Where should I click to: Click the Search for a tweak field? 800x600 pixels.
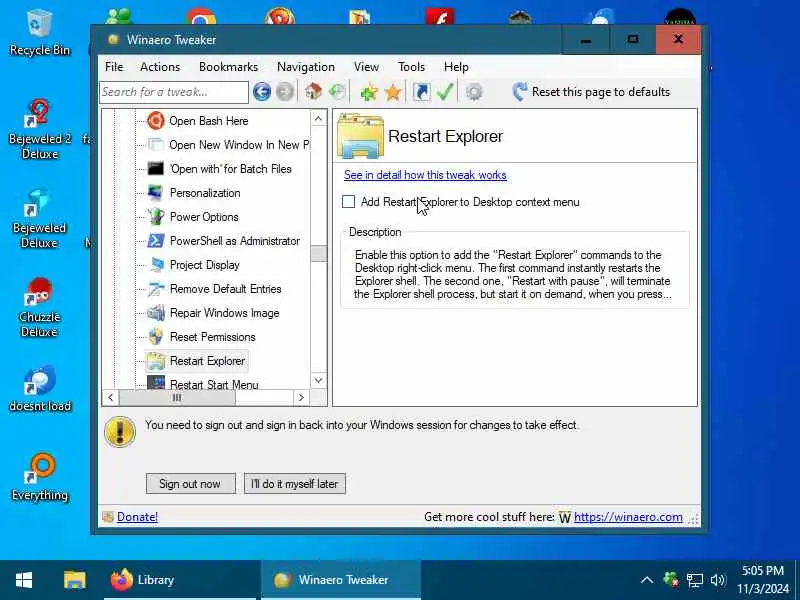[x=174, y=92]
